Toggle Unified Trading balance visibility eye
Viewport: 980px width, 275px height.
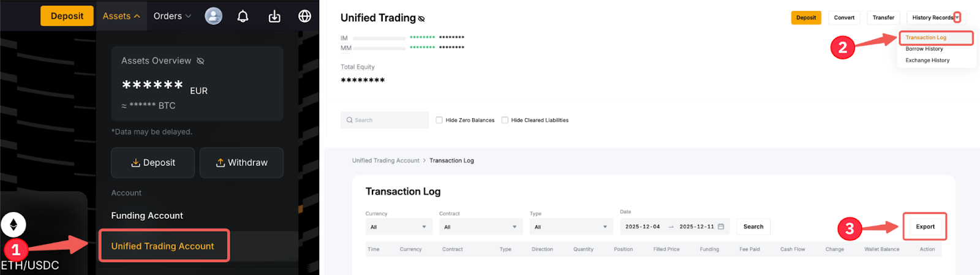[421, 19]
